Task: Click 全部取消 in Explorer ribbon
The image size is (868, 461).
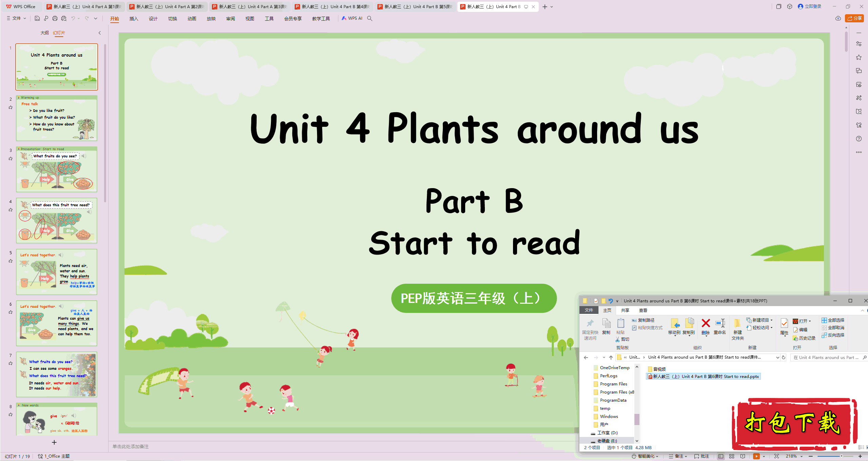Action: click(833, 327)
